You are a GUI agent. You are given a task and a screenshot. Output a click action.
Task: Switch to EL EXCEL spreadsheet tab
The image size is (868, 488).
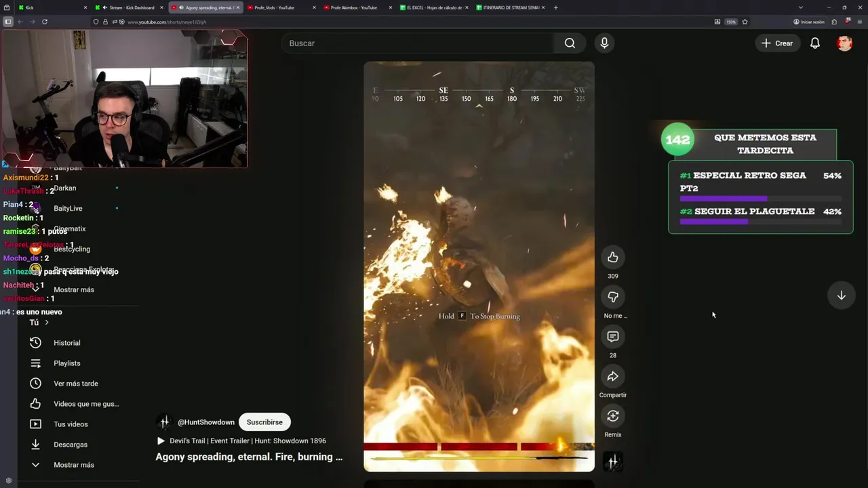pyautogui.click(x=434, y=7)
